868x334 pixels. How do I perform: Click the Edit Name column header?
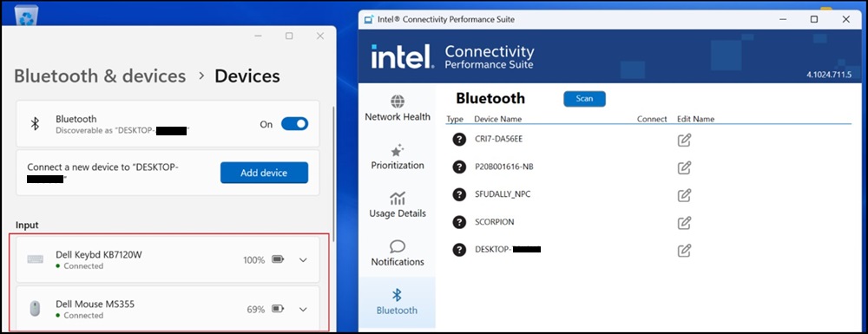pos(696,119)
